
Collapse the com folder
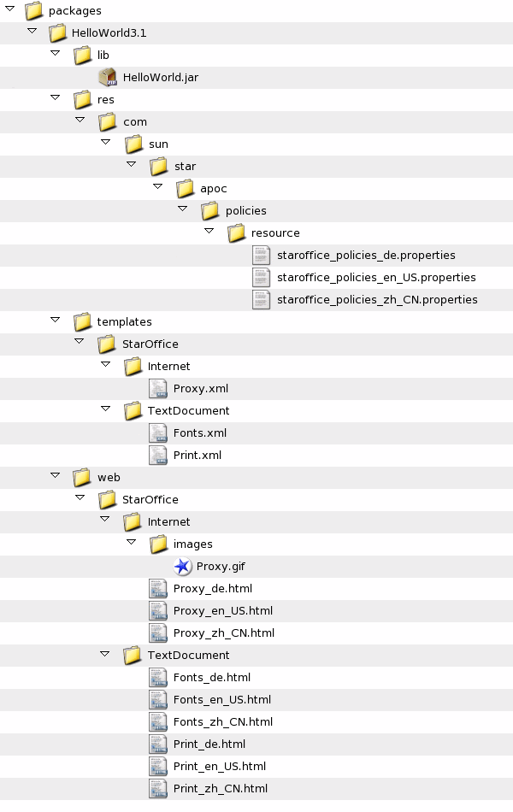(x=80, y=120)
